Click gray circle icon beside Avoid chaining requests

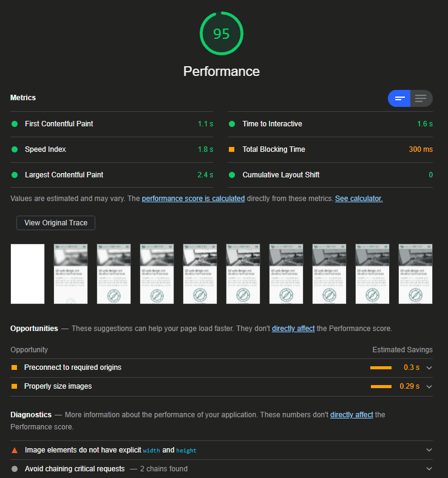(x=15, y=469)
